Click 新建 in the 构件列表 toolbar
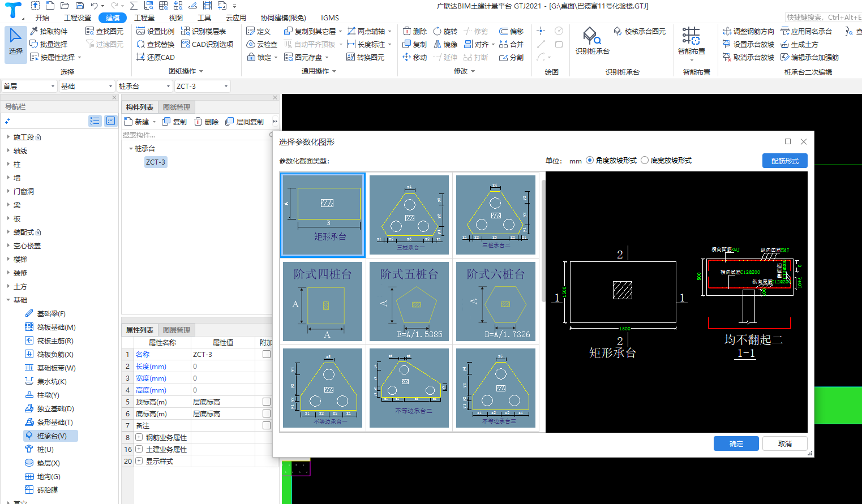The image size is (862, 504). click(137, 122)
